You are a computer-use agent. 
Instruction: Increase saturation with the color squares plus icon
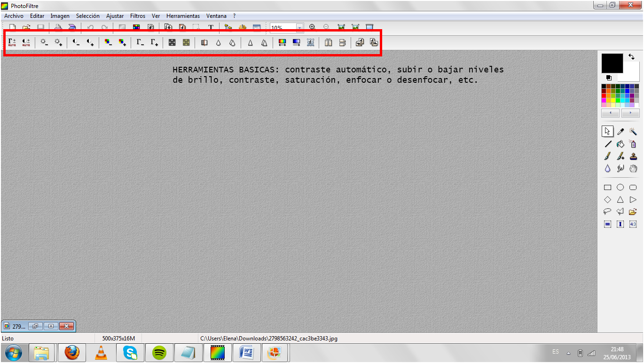pyautogui.click(x=122, y=43)
